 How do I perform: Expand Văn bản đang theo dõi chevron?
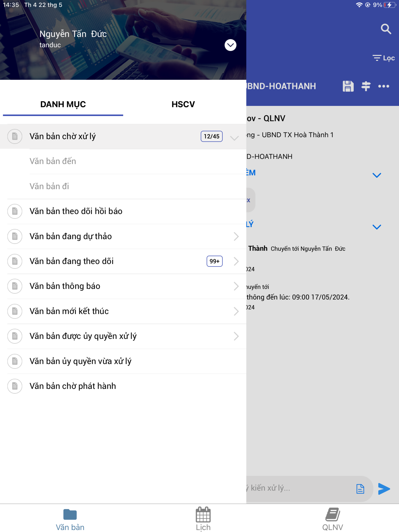236,261
